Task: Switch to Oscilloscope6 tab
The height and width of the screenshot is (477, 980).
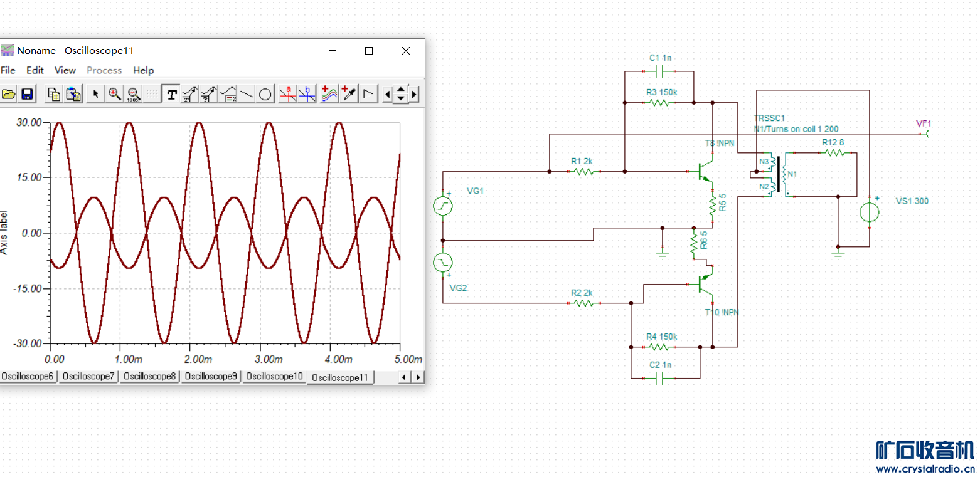Action: pyautogui.click(x=28, y=376)
